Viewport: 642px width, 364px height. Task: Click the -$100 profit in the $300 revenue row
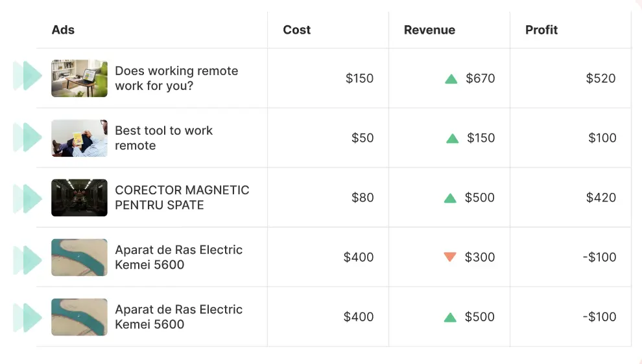tap(599, 257)
